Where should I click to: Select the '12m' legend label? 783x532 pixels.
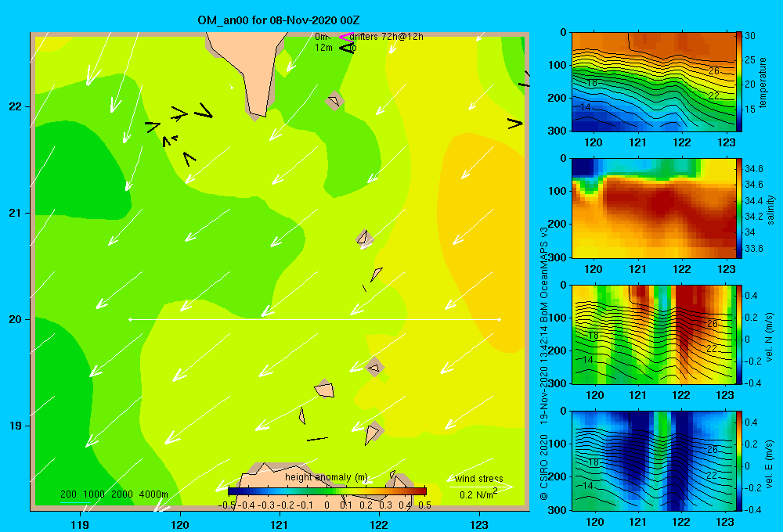323,48
